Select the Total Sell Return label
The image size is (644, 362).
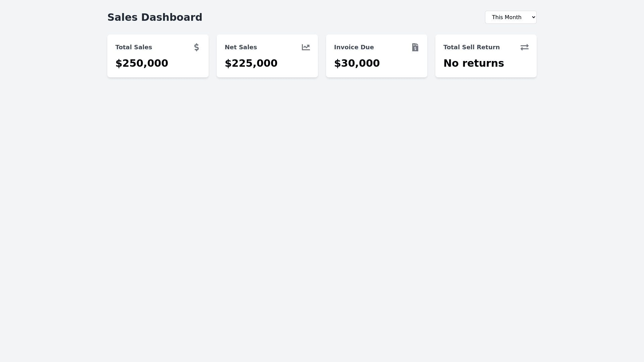coord(471,47)
